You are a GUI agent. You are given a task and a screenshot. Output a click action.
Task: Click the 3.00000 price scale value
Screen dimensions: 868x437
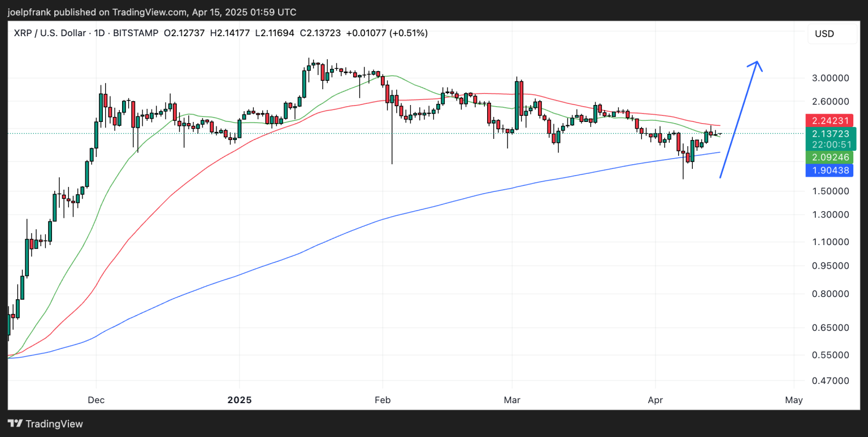point(831,78)
